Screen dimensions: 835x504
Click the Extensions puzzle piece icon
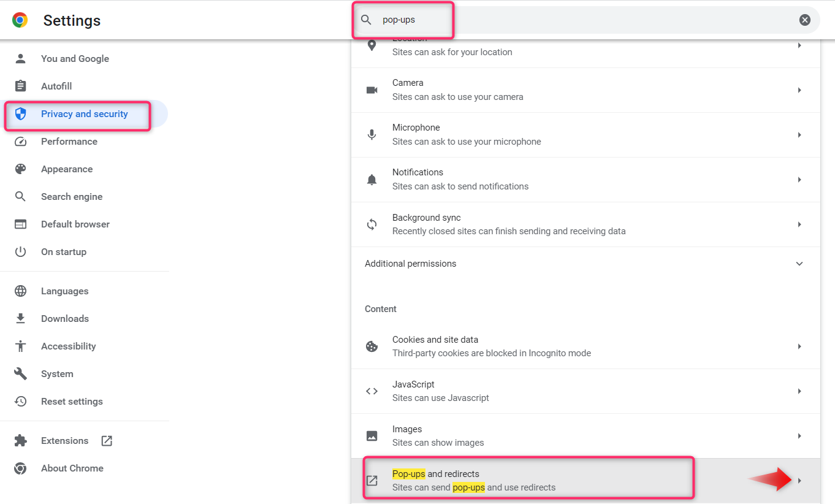pos(21,441)
